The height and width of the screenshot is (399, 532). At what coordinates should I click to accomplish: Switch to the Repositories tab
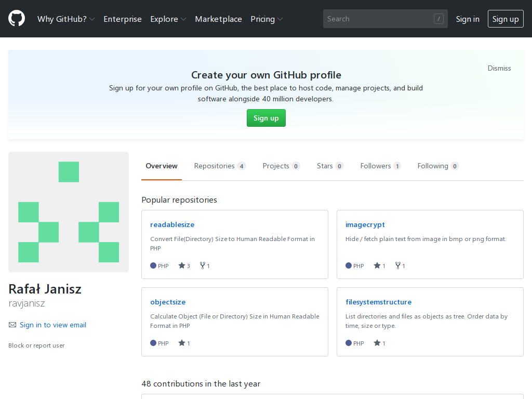220,166
